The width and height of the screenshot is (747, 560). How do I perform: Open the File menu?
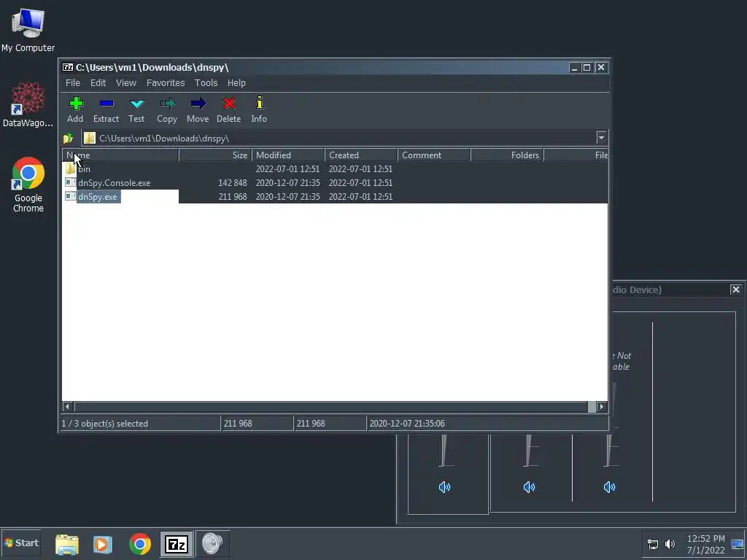pyautogui.click(x=73, y=83)
